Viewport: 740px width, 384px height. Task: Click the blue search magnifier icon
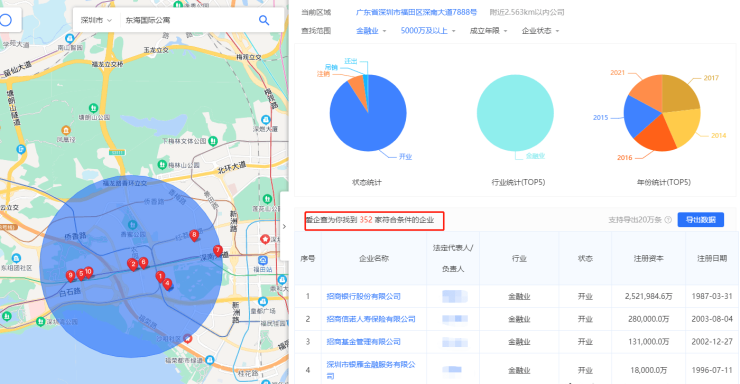[x=264, y=20]
